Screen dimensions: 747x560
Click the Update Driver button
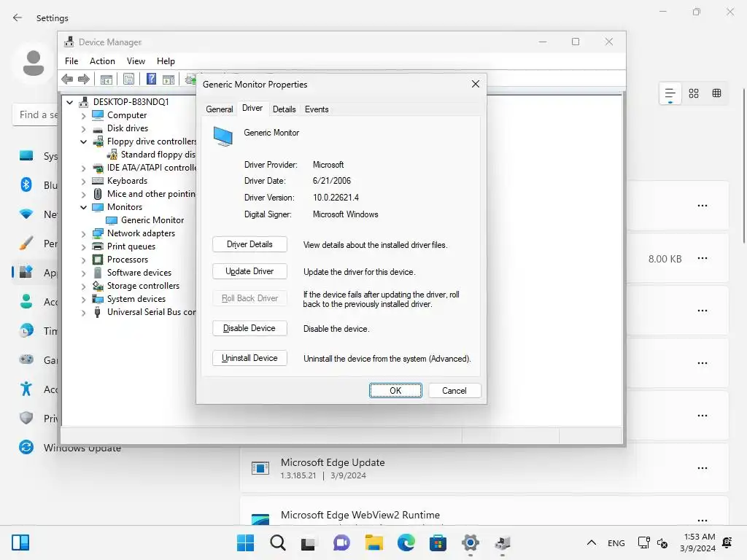click(x=249, y=271)
